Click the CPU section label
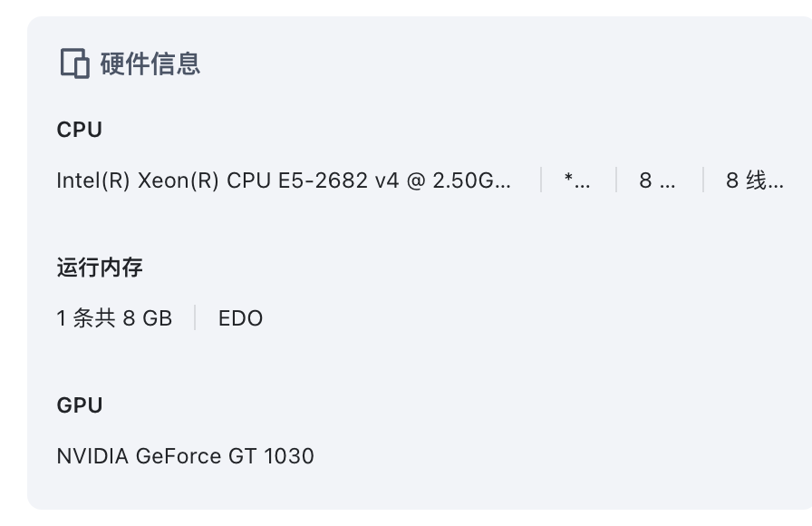The height and width of the screenshot is (526, 812). (79, 130)
